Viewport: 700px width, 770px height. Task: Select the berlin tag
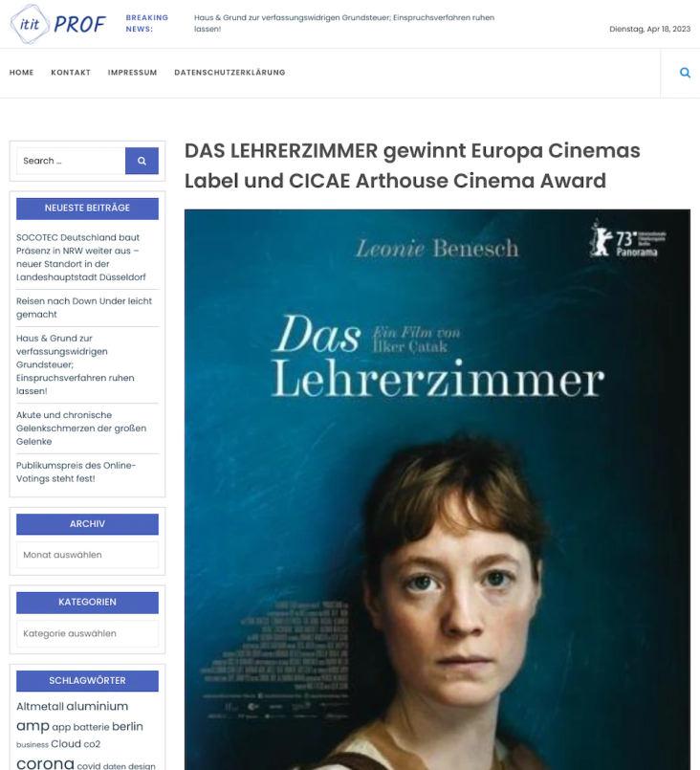point(127,726)
